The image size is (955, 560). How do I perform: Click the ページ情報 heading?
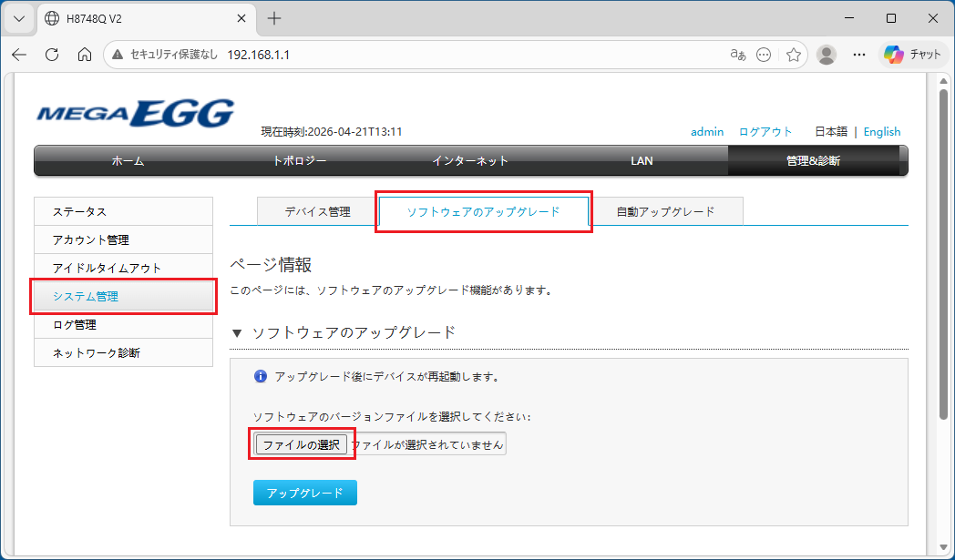(271, 265)
